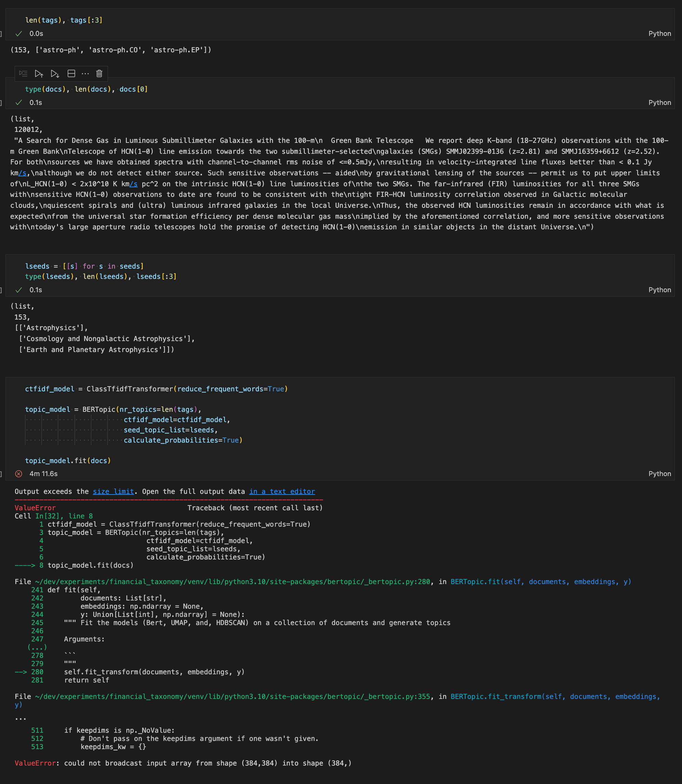Viewport: 682px width, 784px height.
Task: Change language via Python label of len(tags) cell
Action: tap(659, 33)
